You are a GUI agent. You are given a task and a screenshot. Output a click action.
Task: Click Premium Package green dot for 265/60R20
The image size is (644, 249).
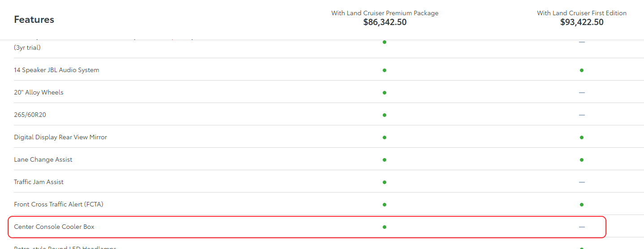coord(385,115)
